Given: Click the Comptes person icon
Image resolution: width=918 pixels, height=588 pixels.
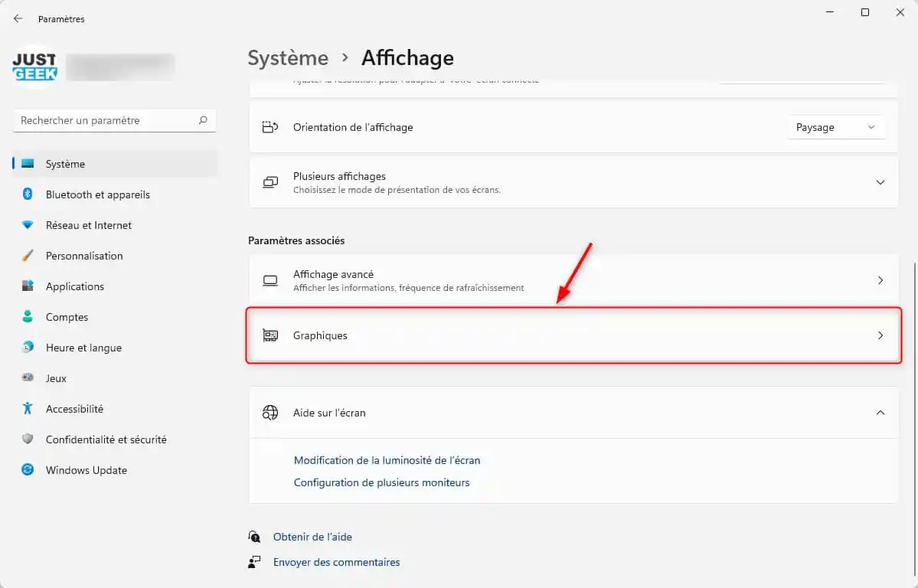Looking at the screenshot, I should [28, 316].
